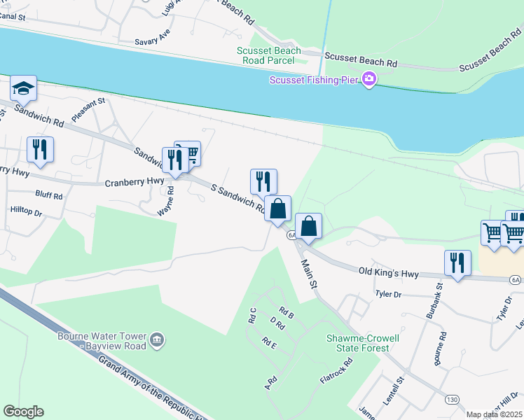
Task: Select the shopping bag marker near Route 6A
Action: coord(308,226)
